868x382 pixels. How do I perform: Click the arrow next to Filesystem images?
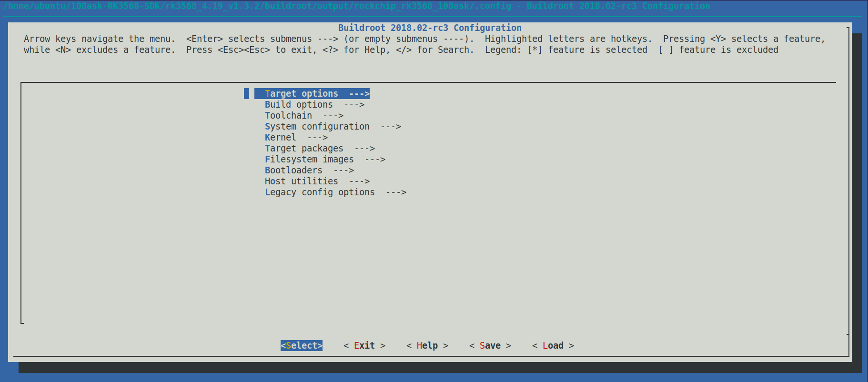(x=375, y=160)
